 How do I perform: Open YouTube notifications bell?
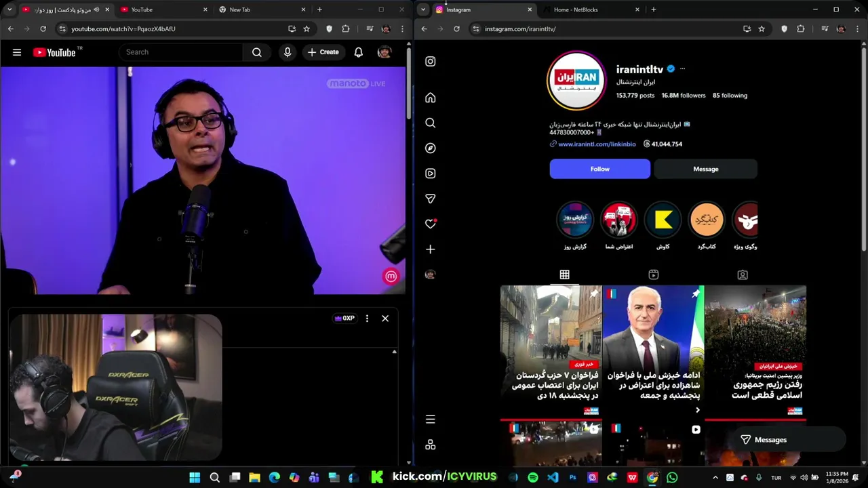[x=359, y=52]
